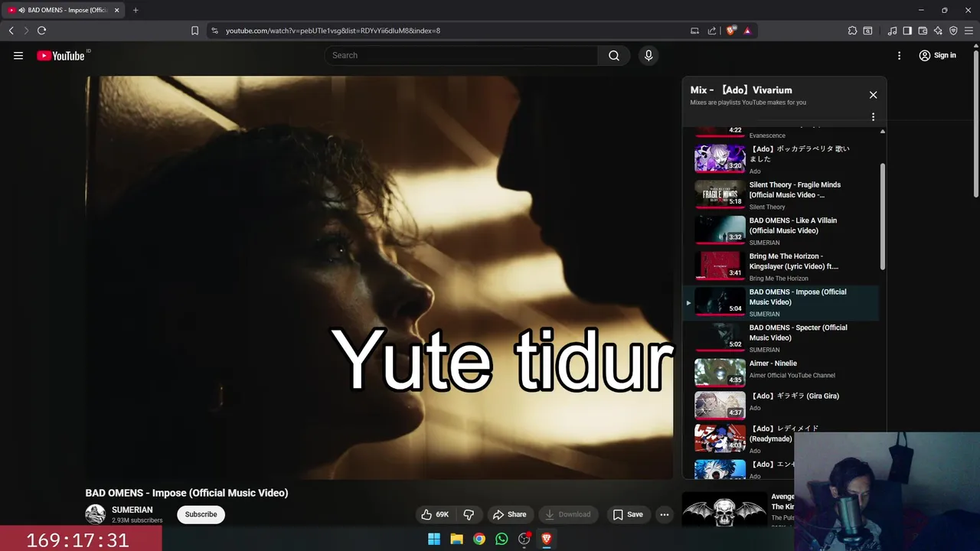Open Brave Rewards triangle icon
The width and height of the screenshot is (980, 551).
tap(747, 31)
